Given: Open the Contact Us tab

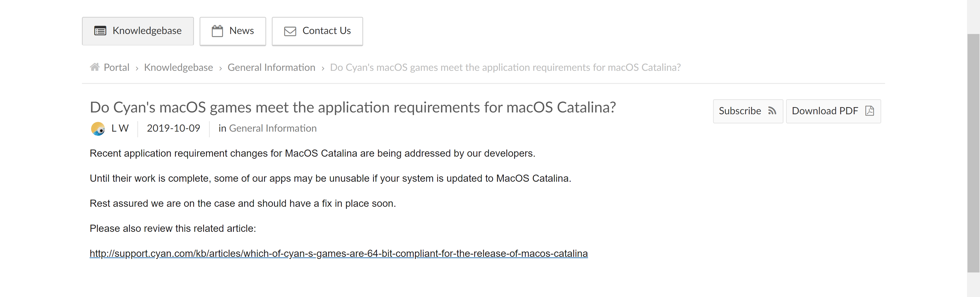Looking at the screenshot, I should pos(317,31).
